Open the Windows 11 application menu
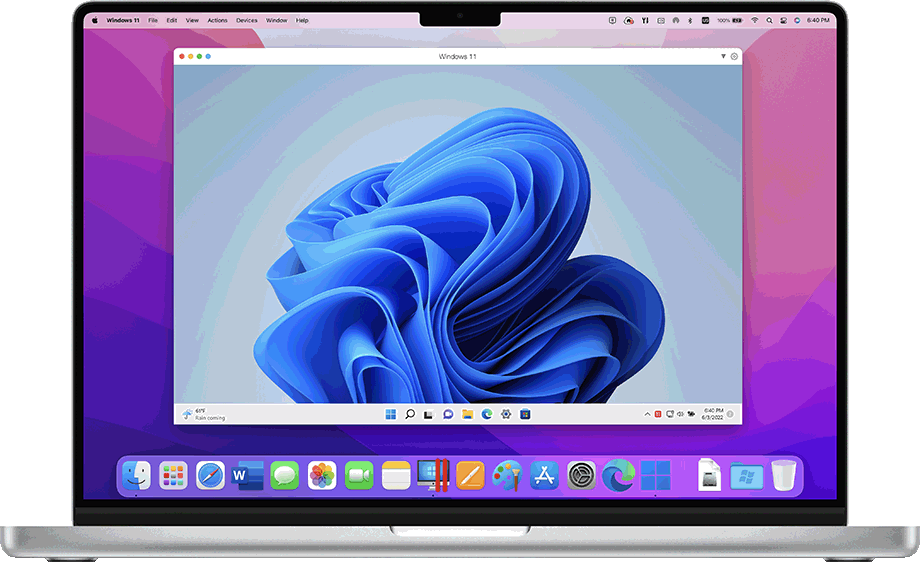The image size is (920, 562). click(x=123, y=20)
